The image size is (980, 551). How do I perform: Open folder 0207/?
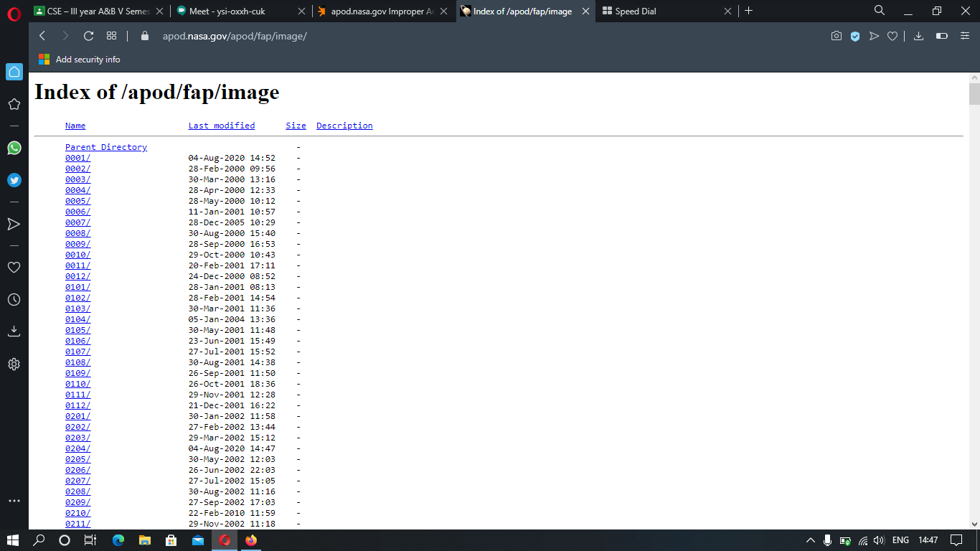coord(78,481)
